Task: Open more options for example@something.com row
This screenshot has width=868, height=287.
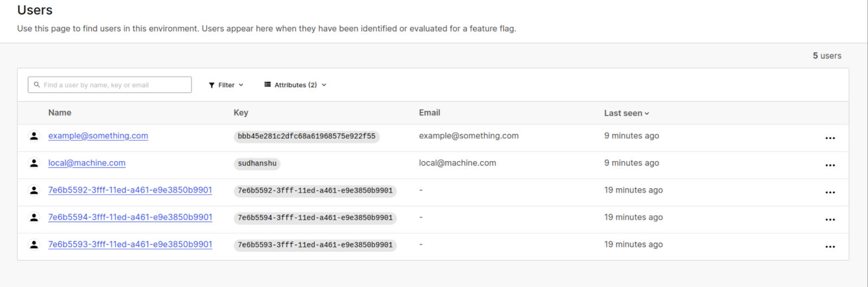Action: tap(829, 138)
